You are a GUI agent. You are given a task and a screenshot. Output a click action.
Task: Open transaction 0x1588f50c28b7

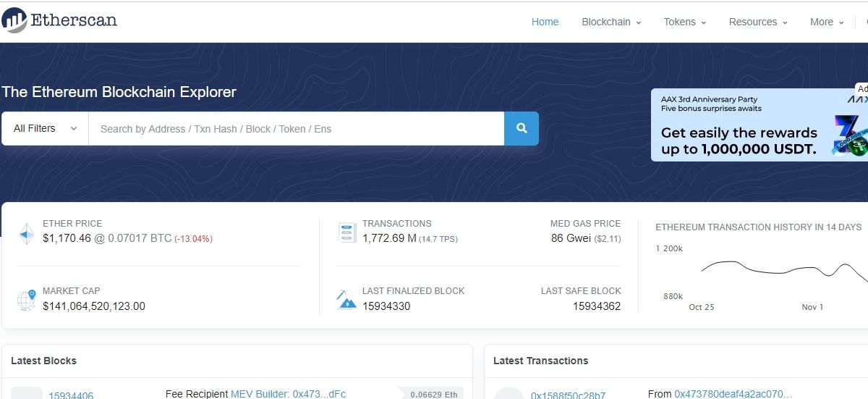[569, 395]
